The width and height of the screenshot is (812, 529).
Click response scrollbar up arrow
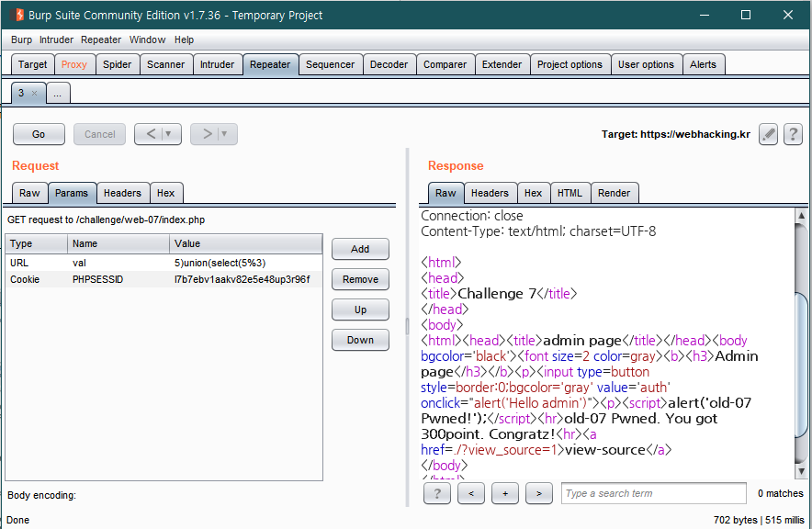tap(801, 215)
